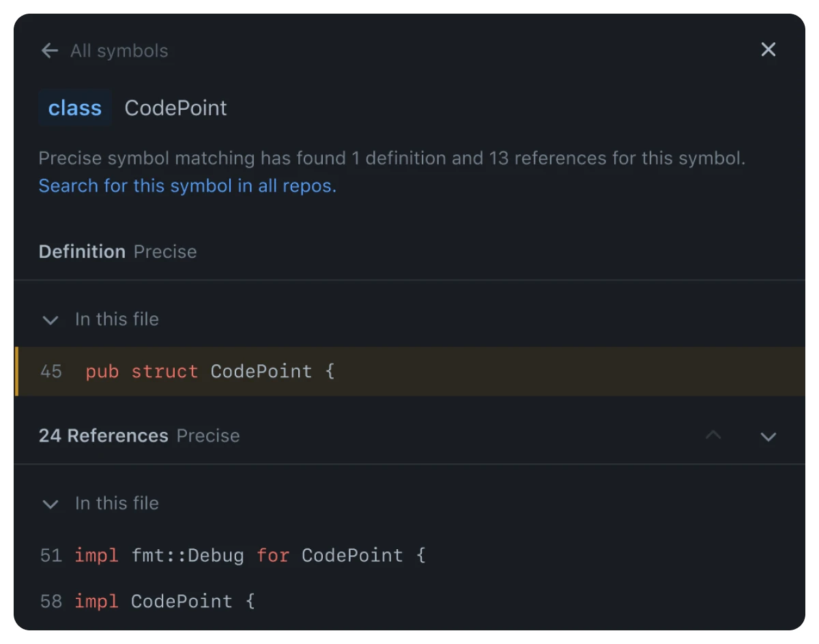Click the All symbols label
Screen dimensions: 819x644
pos(119,50)
